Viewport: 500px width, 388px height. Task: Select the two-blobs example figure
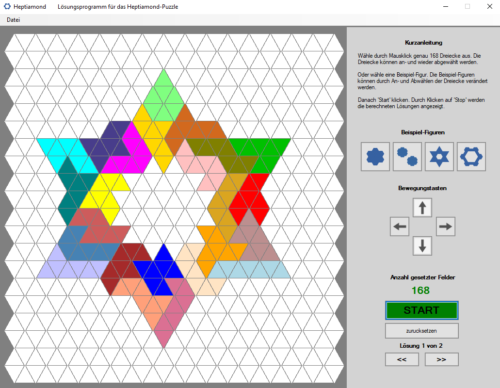[x=407, y=157]
